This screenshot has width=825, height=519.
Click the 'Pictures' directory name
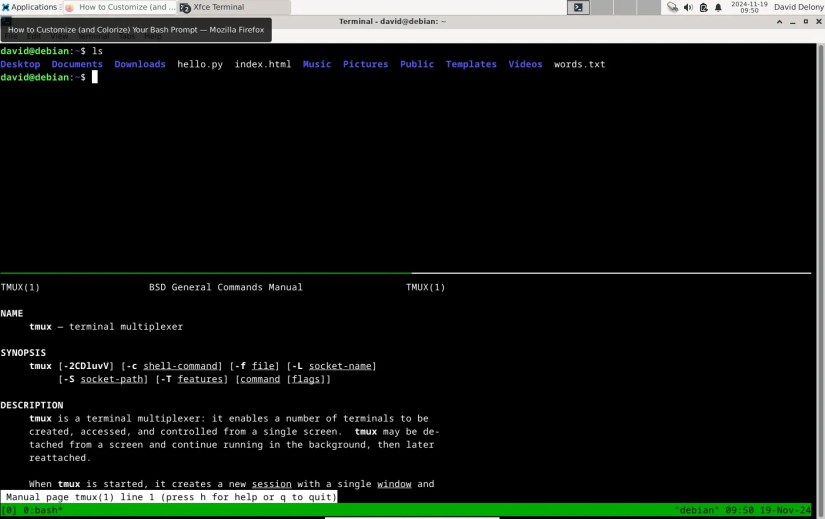point(365,64)
